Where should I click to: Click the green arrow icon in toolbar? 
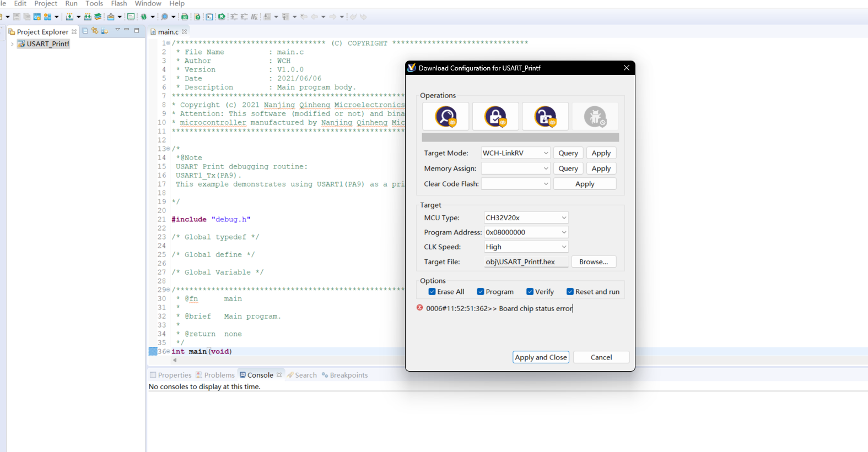coord(222,17)
